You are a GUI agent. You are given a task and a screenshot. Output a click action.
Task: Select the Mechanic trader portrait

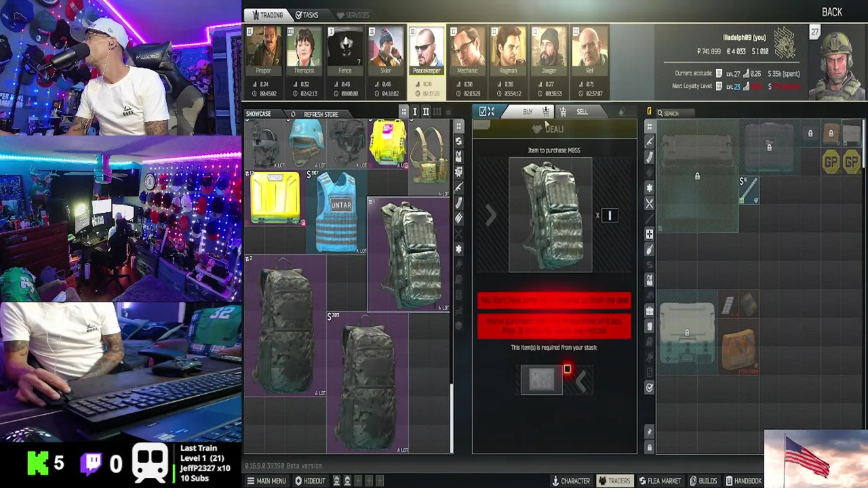[x=467, y=52]
